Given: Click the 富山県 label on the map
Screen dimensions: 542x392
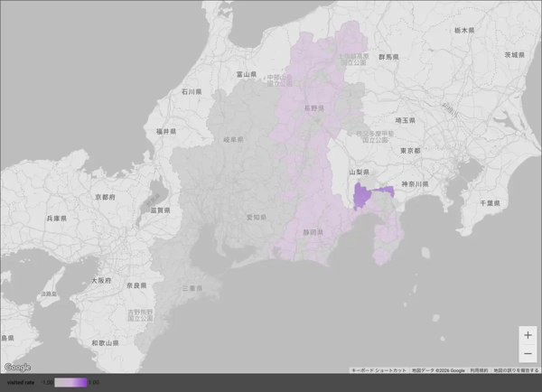Looking at the screenshot, I should [247, 74].
